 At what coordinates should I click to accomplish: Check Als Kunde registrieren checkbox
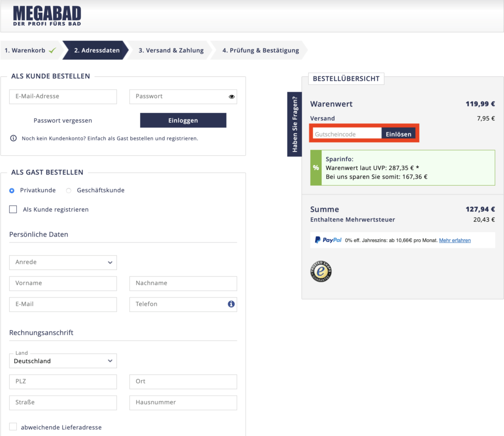13,209
